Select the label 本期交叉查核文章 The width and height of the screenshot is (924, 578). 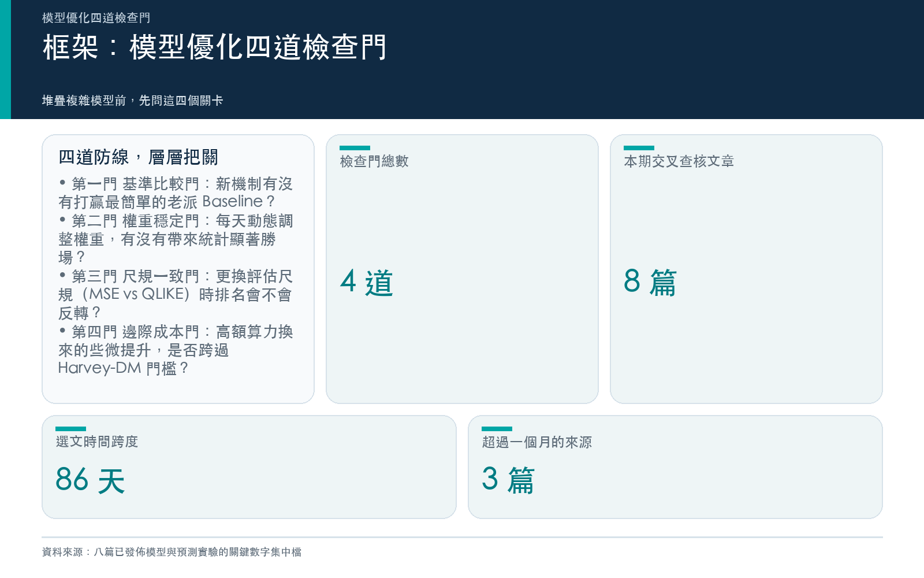(x=679, y=161)
